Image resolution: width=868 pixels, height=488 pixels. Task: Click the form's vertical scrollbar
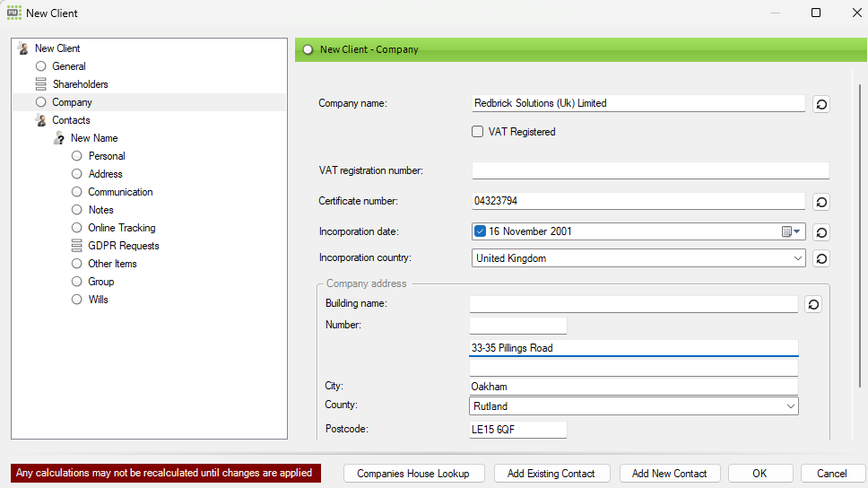point(862,233)
